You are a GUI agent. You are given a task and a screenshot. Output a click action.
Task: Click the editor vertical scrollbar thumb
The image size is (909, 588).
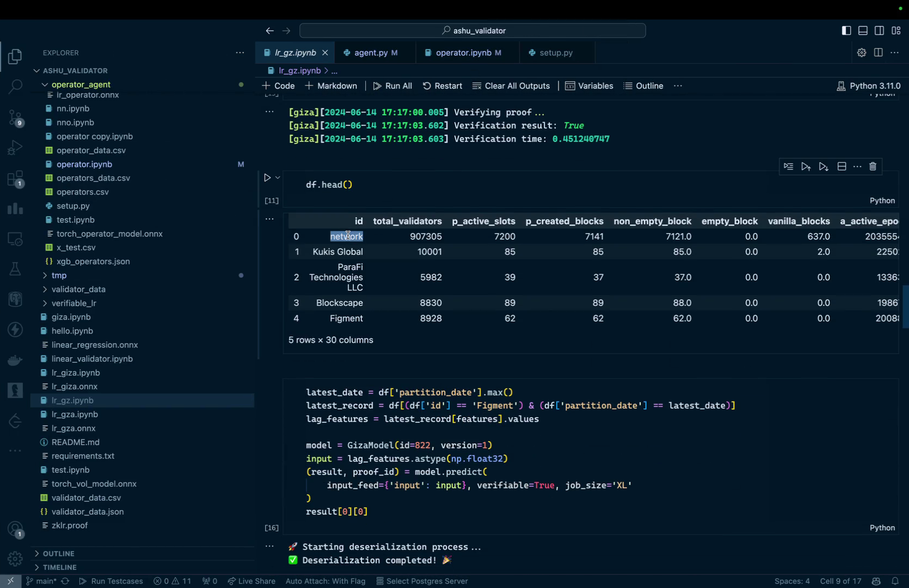905,307
